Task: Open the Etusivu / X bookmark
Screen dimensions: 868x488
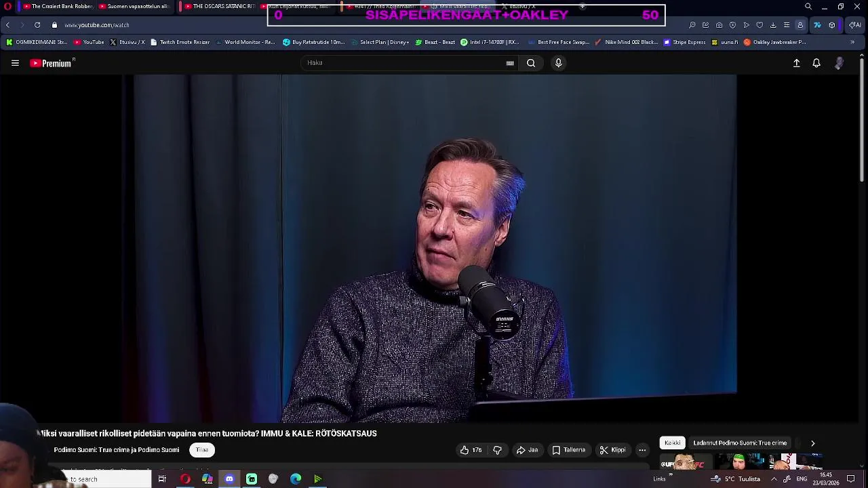Action: (127, 42)
